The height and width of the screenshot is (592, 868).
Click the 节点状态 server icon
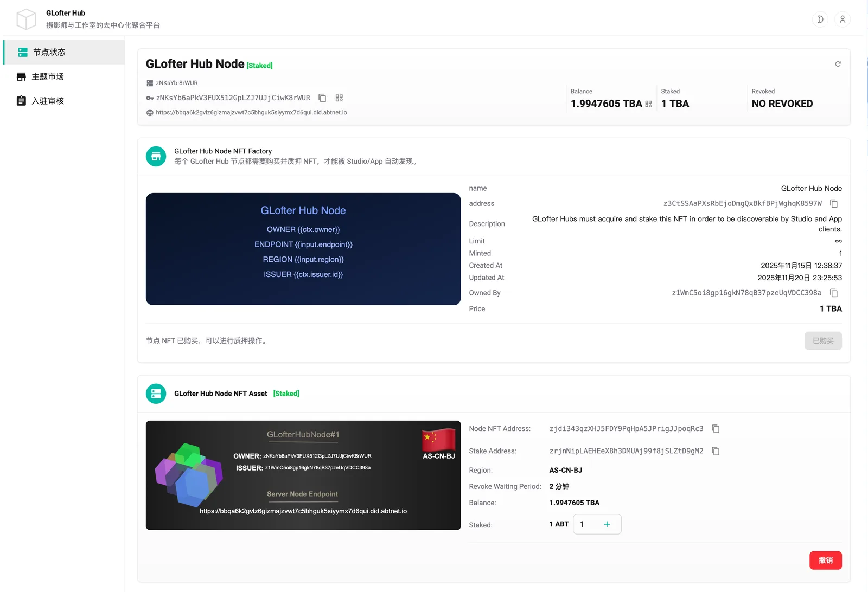coord(23,52)
